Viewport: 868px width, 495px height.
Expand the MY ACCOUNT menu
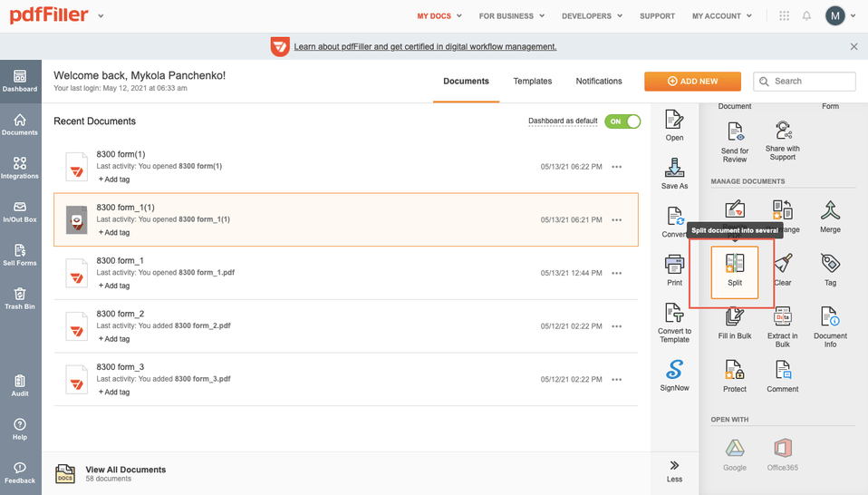[x=722, y=16]
